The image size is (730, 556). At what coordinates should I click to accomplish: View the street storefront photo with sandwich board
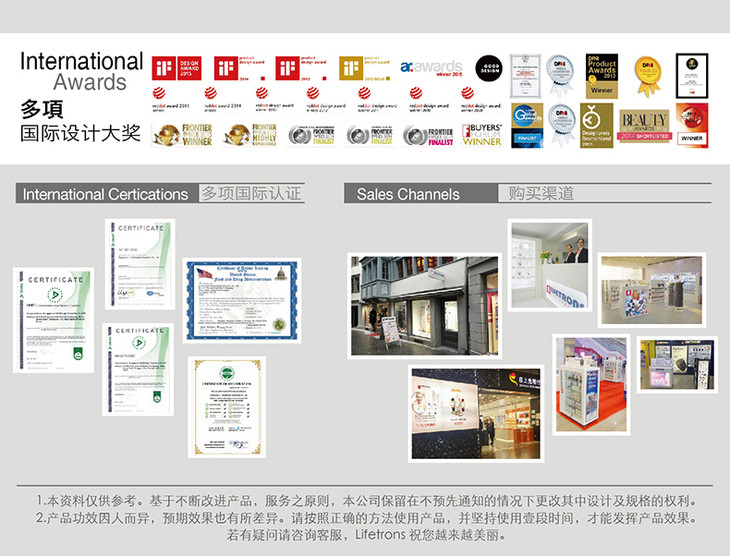click(x=425, y=306)
